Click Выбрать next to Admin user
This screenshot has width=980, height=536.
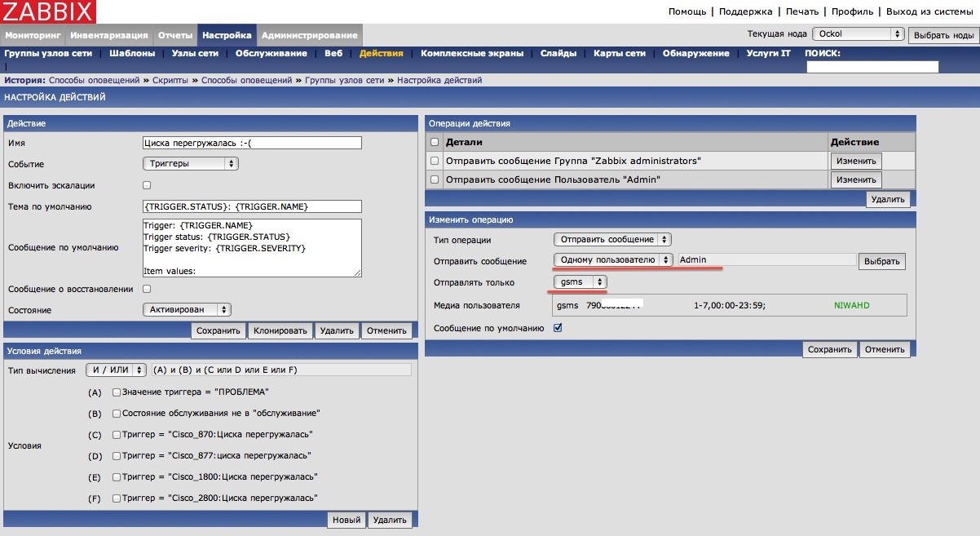point(881,261)
